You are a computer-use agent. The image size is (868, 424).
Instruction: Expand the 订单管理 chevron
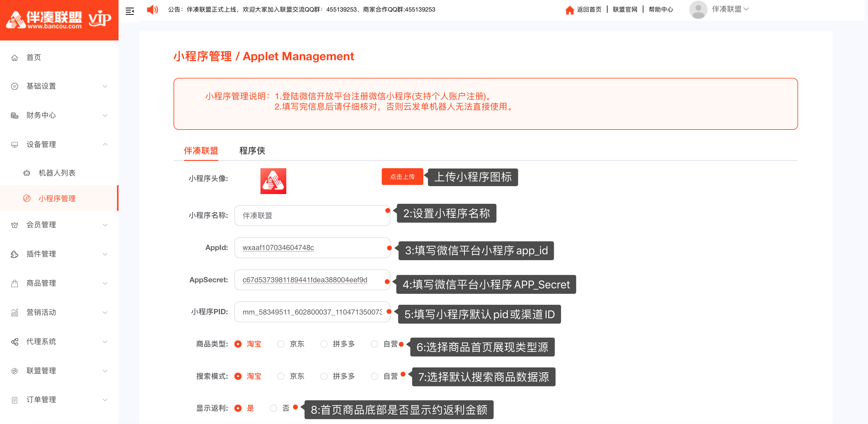(105, 400)
